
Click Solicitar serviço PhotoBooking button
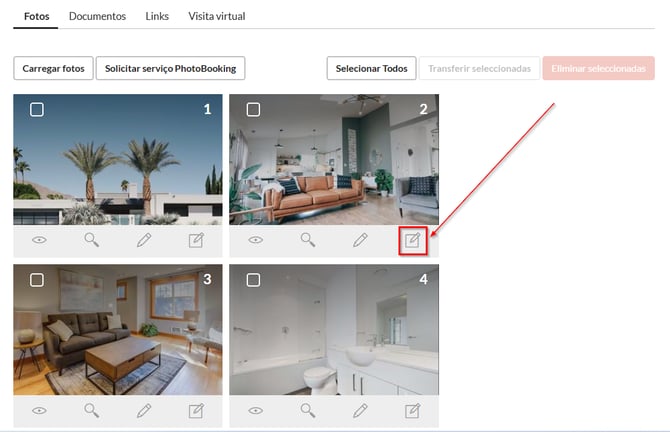pyautogui.click(x=170, y=68)
